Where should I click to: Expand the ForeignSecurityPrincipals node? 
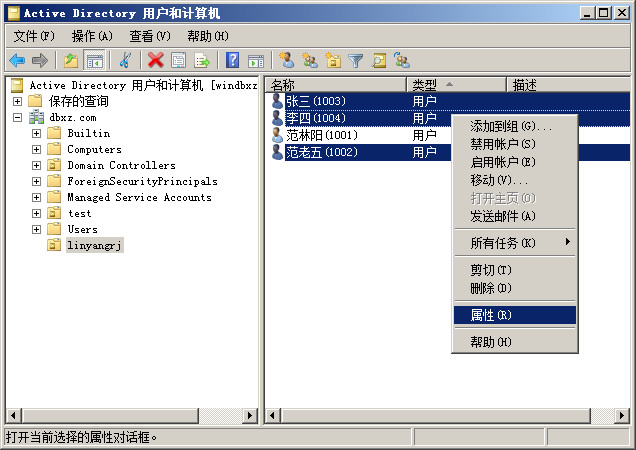(x=37, y=181)
